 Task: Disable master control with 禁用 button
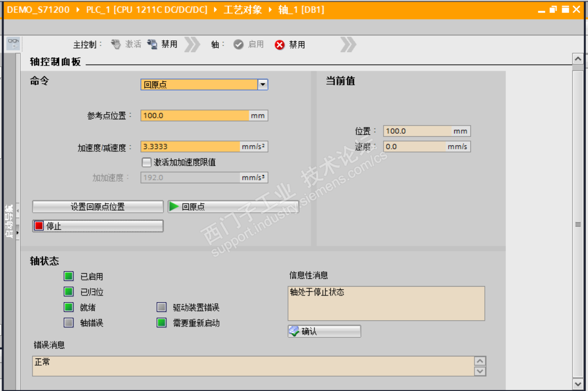pos(163,44)
